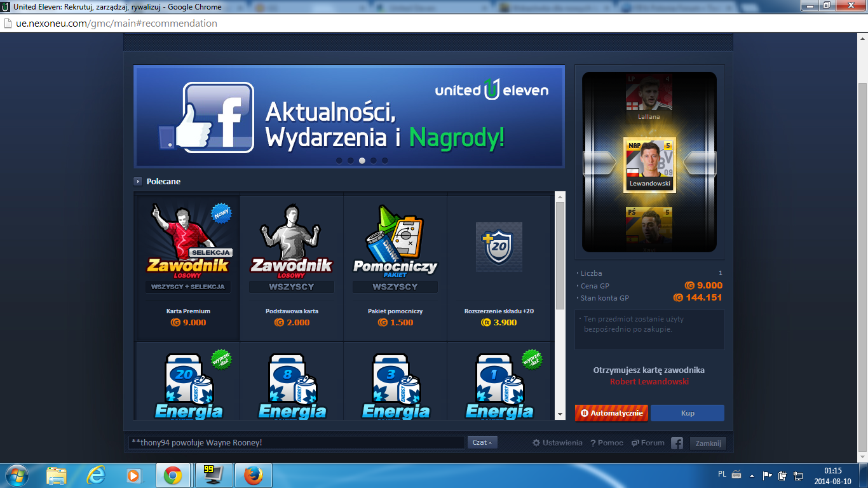
Task: Click the Zamknij button
Action: [708, 444]
